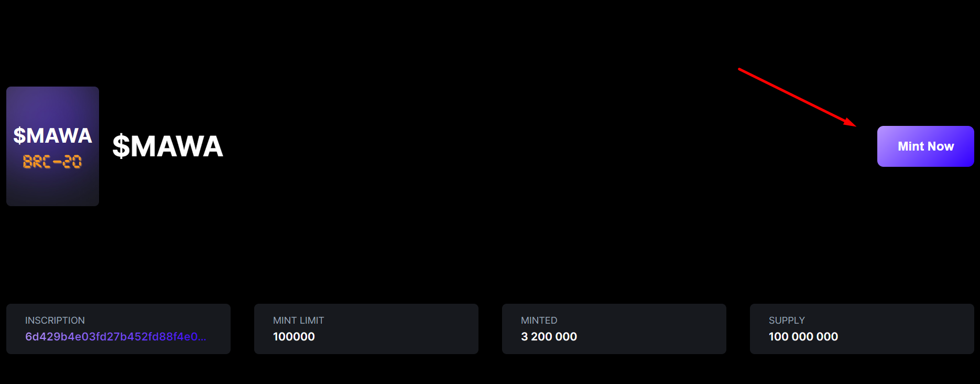
Task: Click the MINTED label text
Action: (539, 321)
